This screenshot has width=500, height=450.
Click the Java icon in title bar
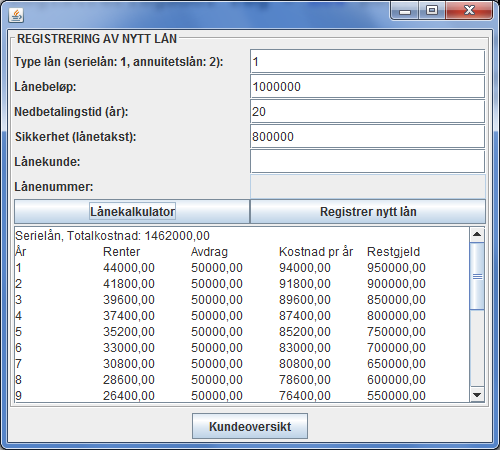[16, 15]
